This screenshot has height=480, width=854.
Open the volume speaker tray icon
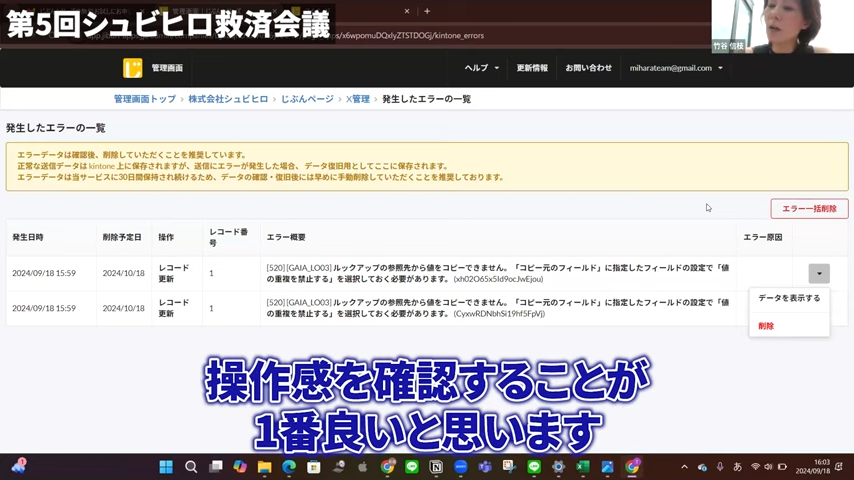click(768, 467)
